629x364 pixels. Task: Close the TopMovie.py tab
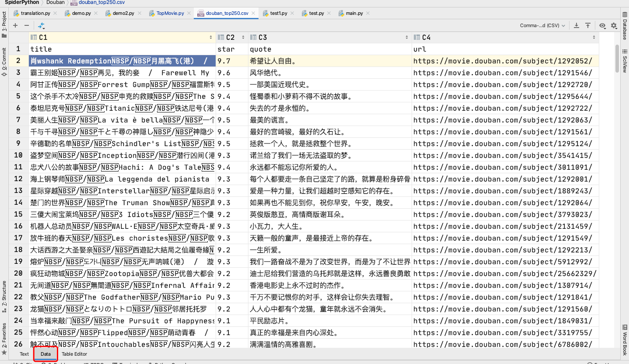tap(189, 14)
